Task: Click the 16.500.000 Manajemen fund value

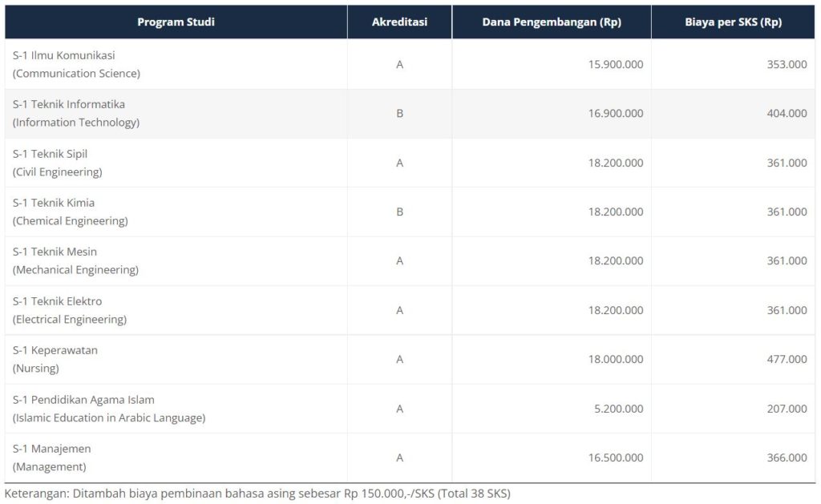Action: [x=616, y=458]
